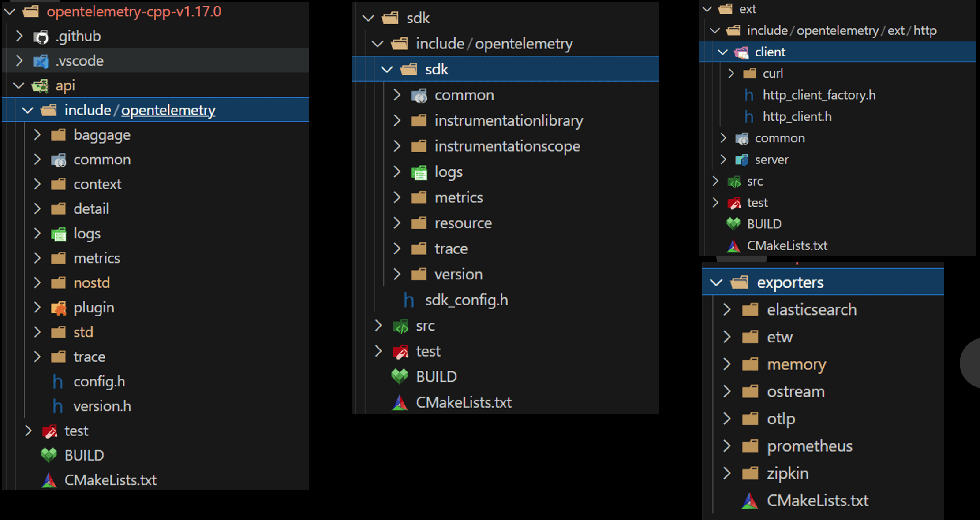Select the resource folder in sdk panel
This screenshot has width=980, height=520.
click(x=505, y=223)
